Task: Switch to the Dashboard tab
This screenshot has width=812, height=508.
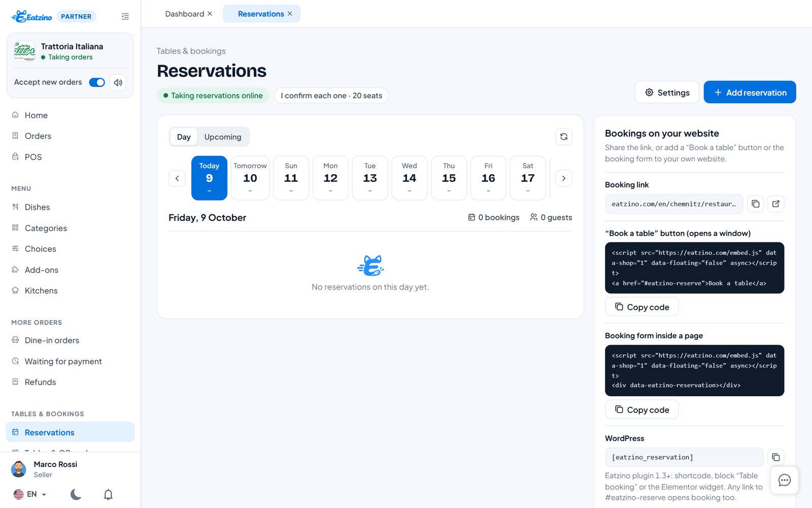Action: [x=185, y=14]
